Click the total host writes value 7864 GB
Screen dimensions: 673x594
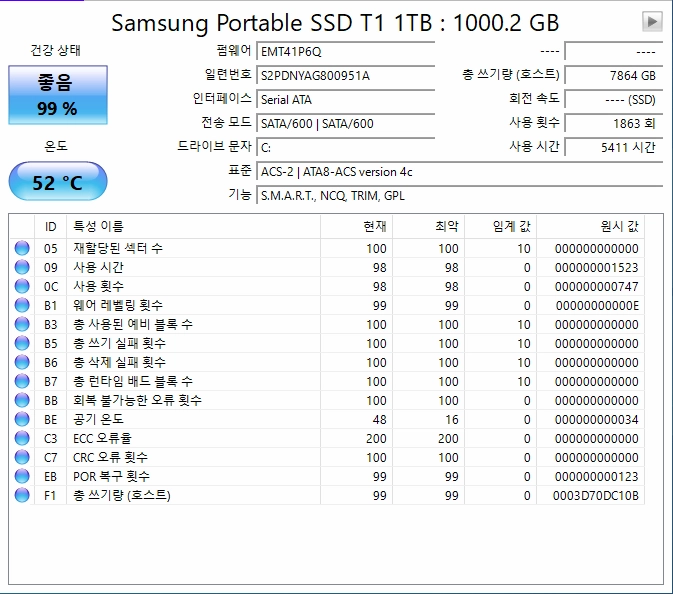614,76
